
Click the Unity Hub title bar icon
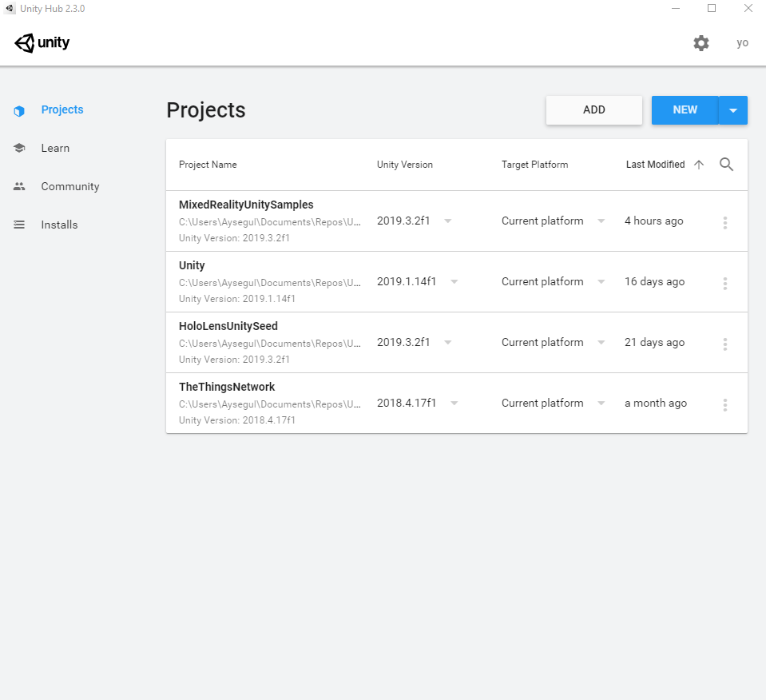point(10,8)
